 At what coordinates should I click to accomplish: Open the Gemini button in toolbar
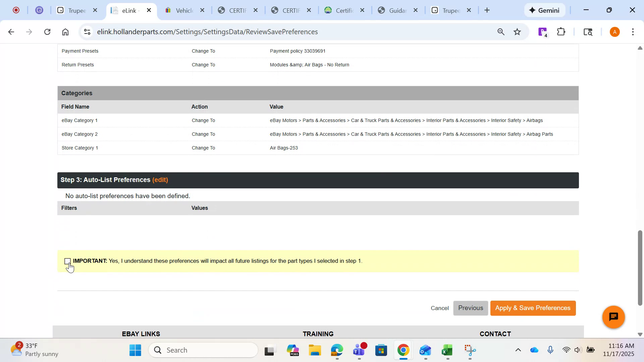[544, 10]
